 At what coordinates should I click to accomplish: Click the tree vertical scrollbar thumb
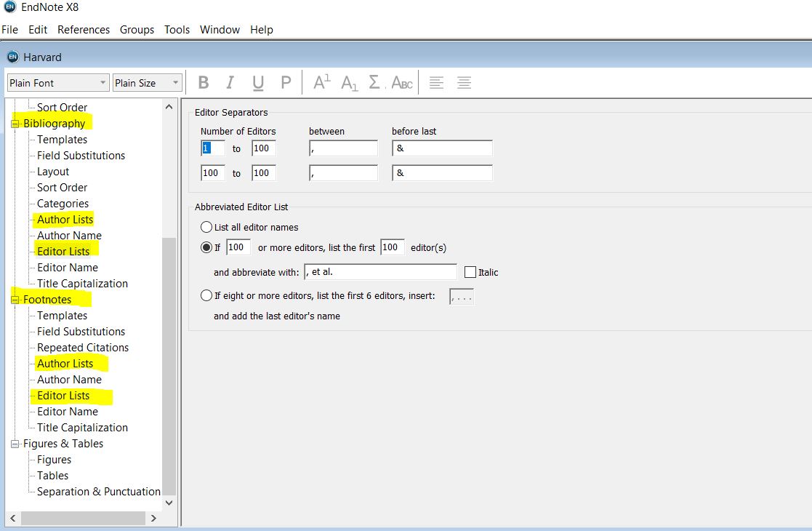coord(169,367)
